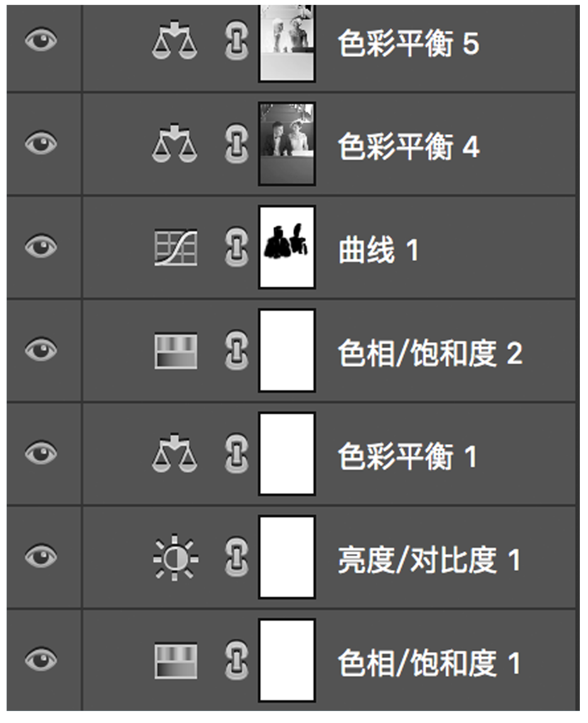Select the 色彩平衡 4 layer mask thumbnail
This screenshot has width=588, height=723.
click(x=287, y=145)
